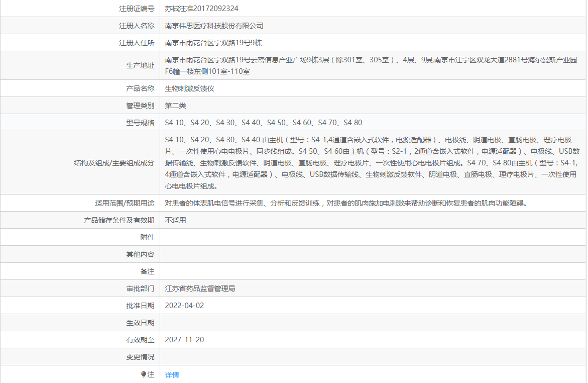Screen dimensions: 588x383
Task: Click the 变更情况 label
Action: point(140,357)
